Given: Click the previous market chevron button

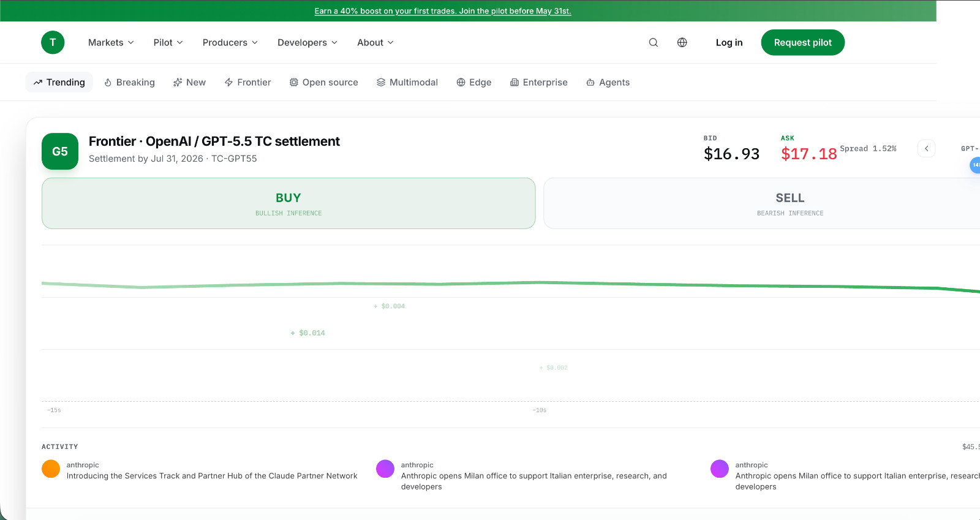Looking at the screenshot, I should 926,148.
